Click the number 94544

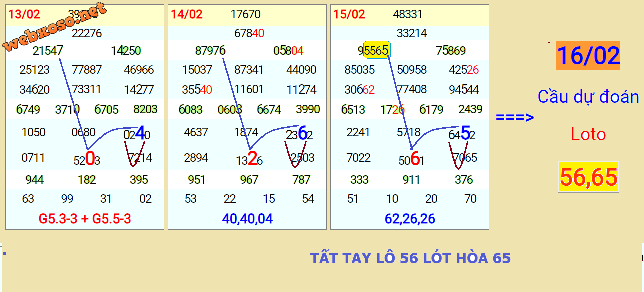[x=464, y=90]
